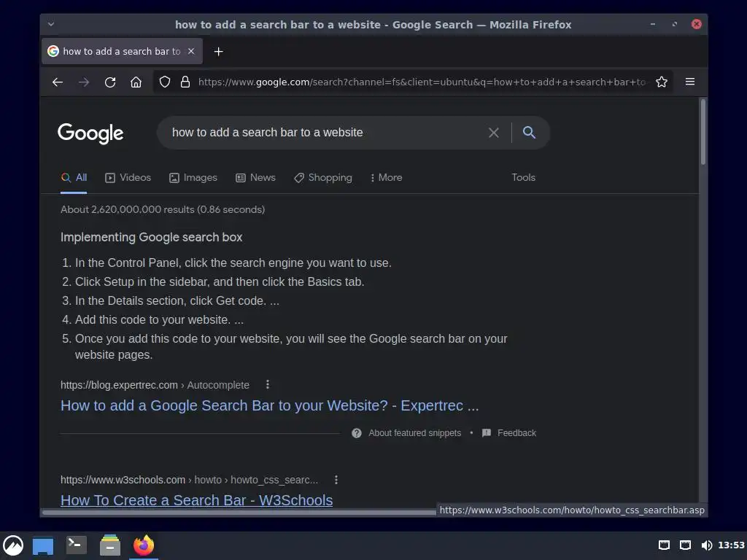747x560 pixels.
Task: Expand the More search filters
Action: (x=387, y=178)
